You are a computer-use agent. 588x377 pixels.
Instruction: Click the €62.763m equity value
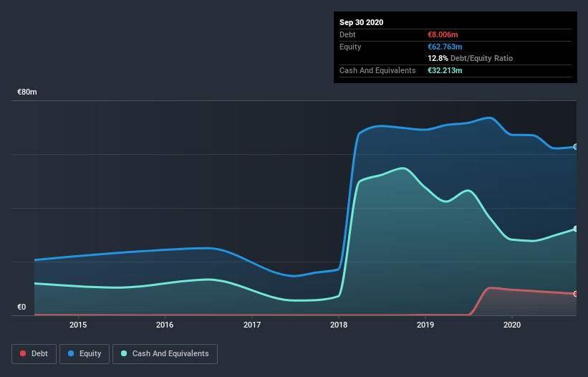pyautogui.click(x=445, y=47)
